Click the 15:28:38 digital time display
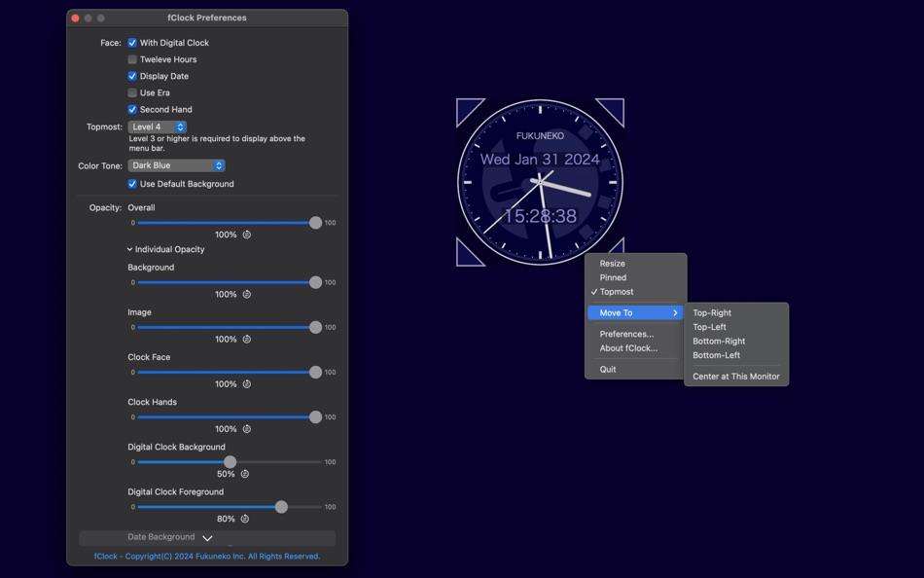 541,216
